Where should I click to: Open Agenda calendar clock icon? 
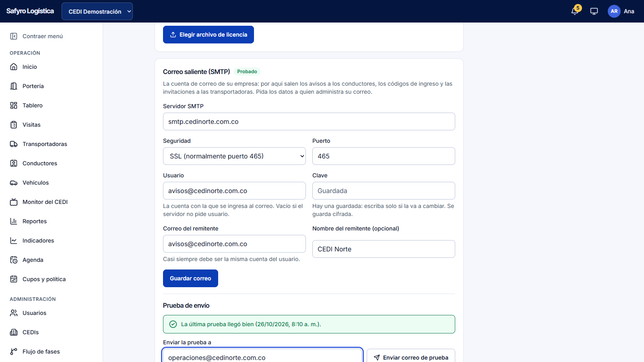click(14, 260)
